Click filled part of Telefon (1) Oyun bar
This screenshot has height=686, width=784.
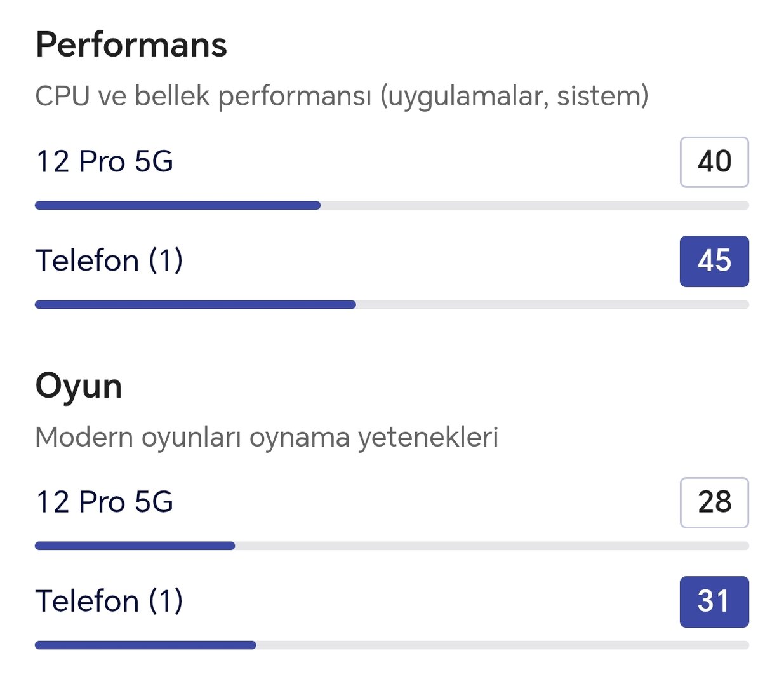145,645
